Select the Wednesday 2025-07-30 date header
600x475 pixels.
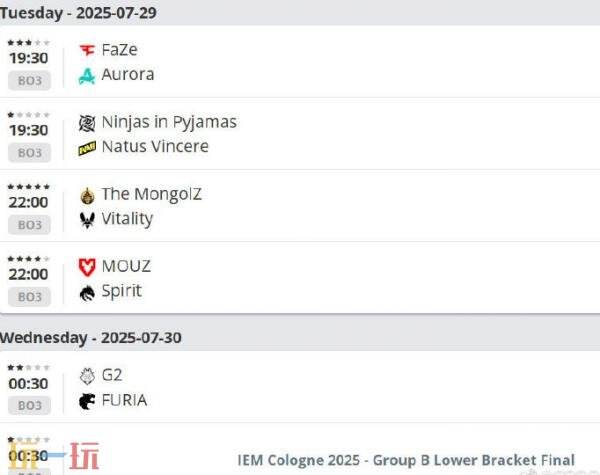pos(91,338)
